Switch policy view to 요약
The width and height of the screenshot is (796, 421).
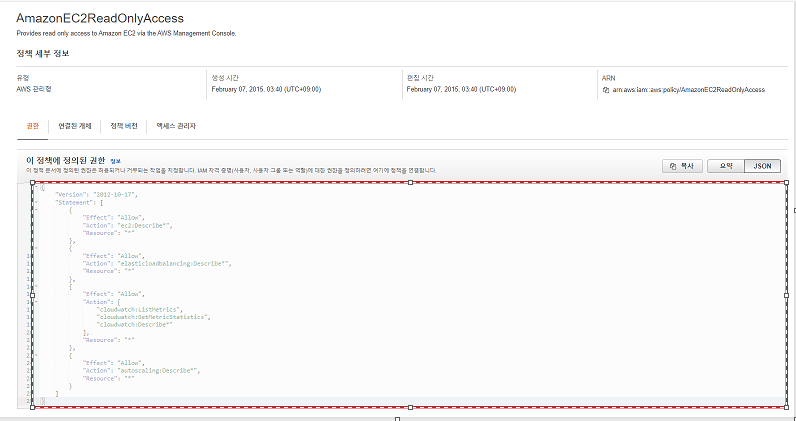tap(725, 166)
